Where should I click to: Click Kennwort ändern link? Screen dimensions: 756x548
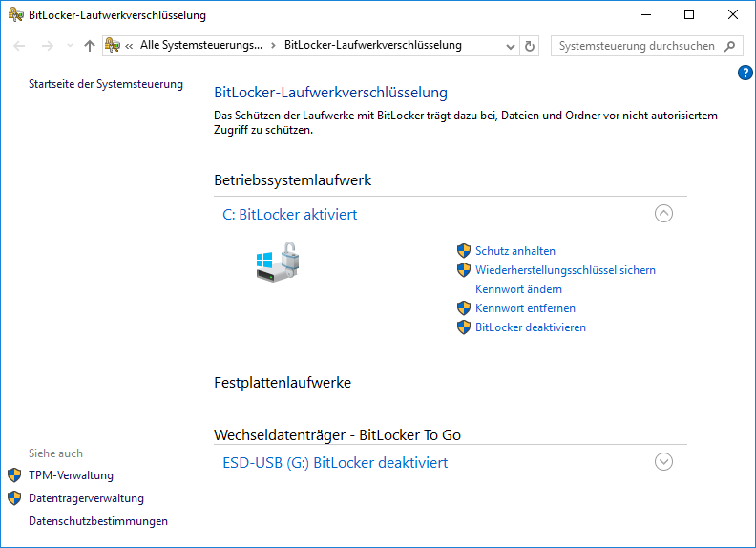click(x=518, y=289)
